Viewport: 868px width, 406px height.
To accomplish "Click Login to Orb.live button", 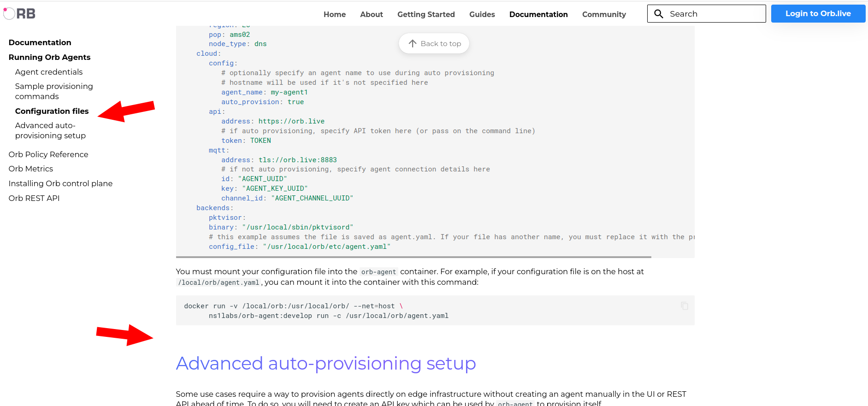I will (818, 13).
